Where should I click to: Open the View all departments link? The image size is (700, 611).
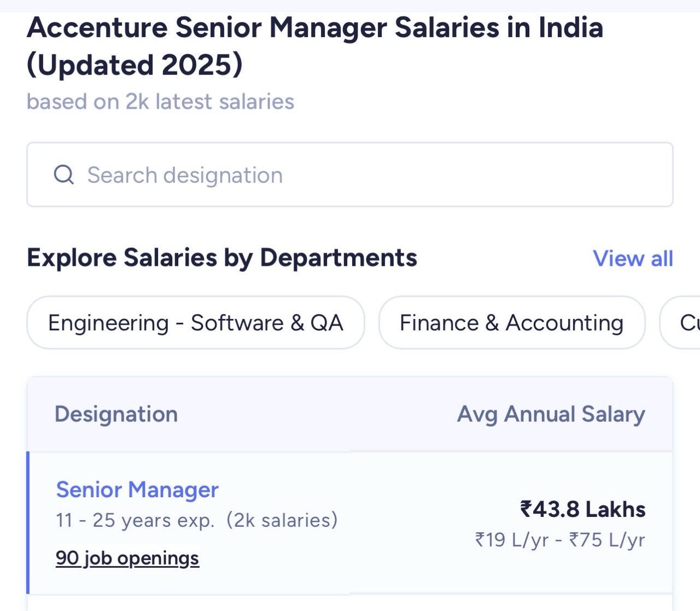pyautogui.click(x=633, y=258)
